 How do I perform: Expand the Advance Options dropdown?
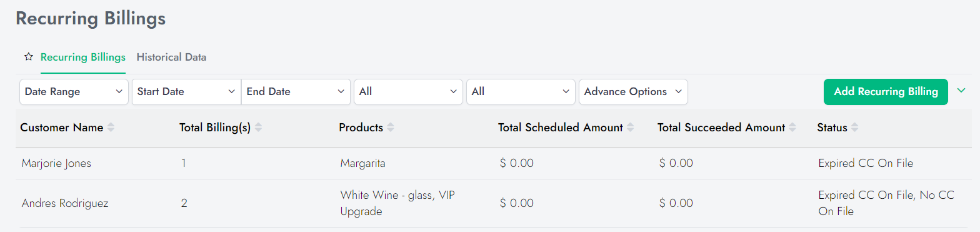(633, 92)
